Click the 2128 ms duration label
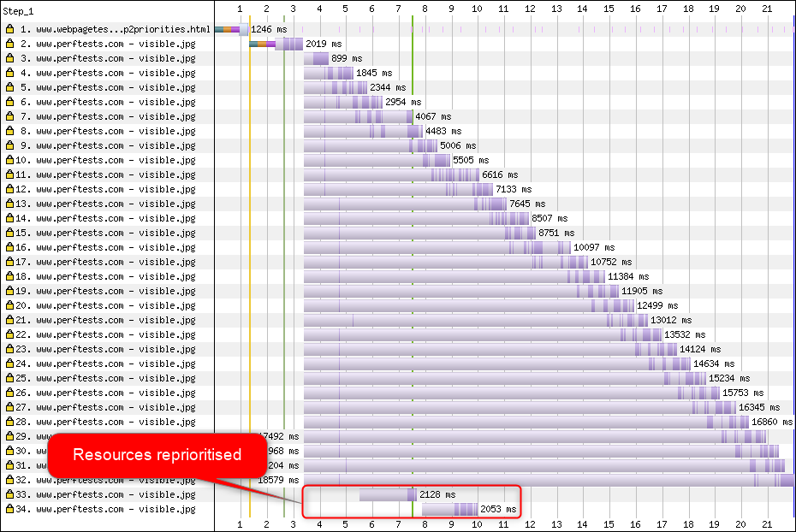The image size is (796, 532). click(437, 494)
